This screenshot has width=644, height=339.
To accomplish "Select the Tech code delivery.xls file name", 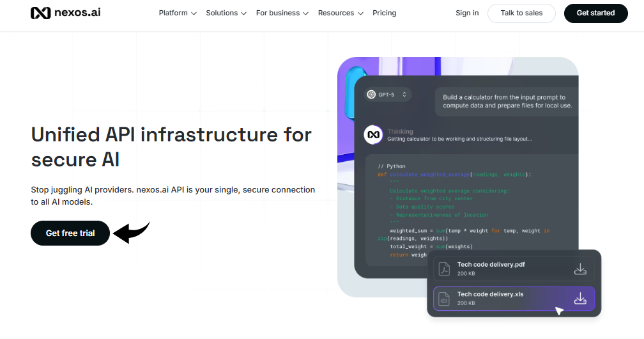I will (x=491, y=294).
